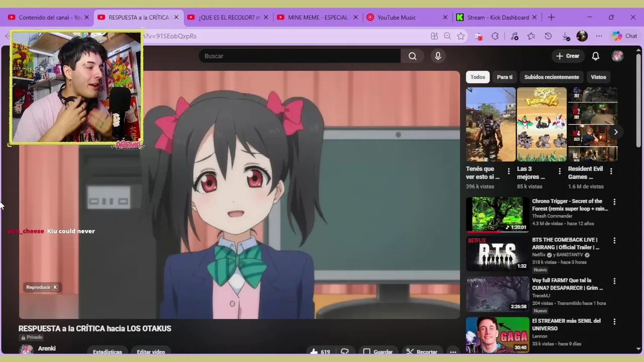644x362 pixels.
Task: Click the Recortar button
Action: (x=422, y=352)
